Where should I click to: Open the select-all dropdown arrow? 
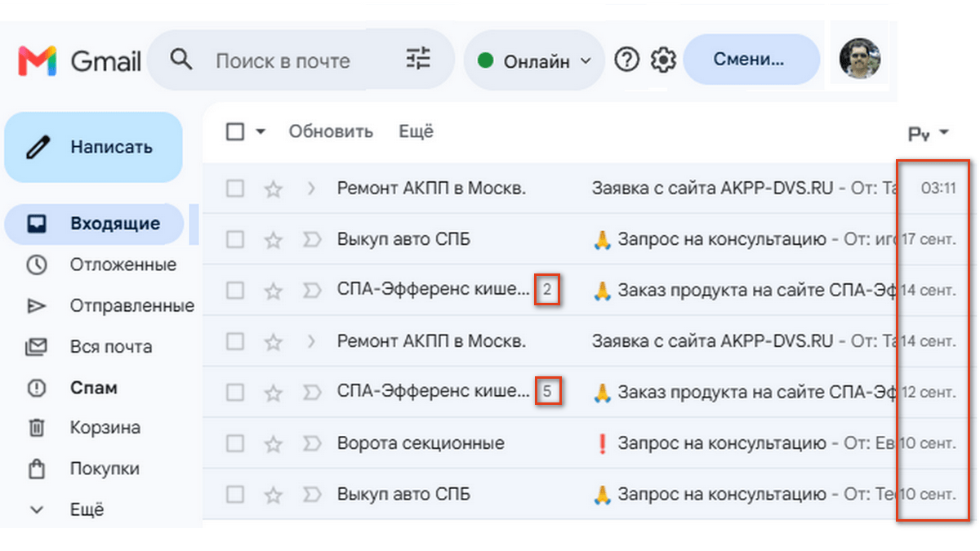(x=261, y=132)
